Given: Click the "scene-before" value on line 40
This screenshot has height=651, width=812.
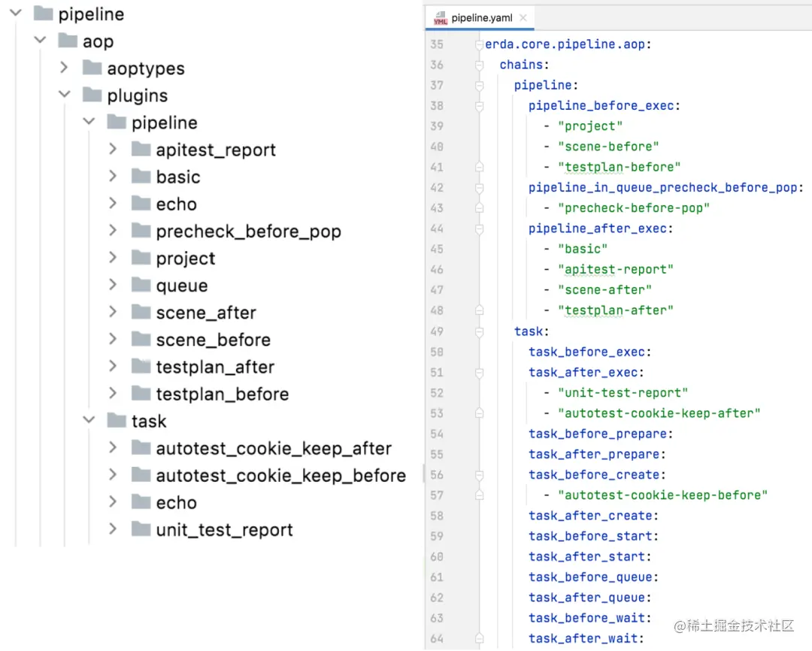Looking at the screenshot, I should click(x=608, y=147).
